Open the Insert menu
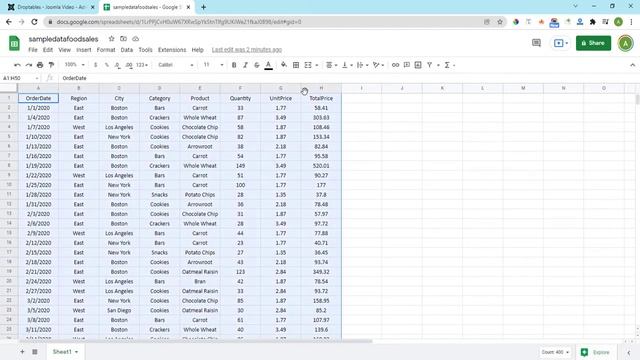 [84, 50]
